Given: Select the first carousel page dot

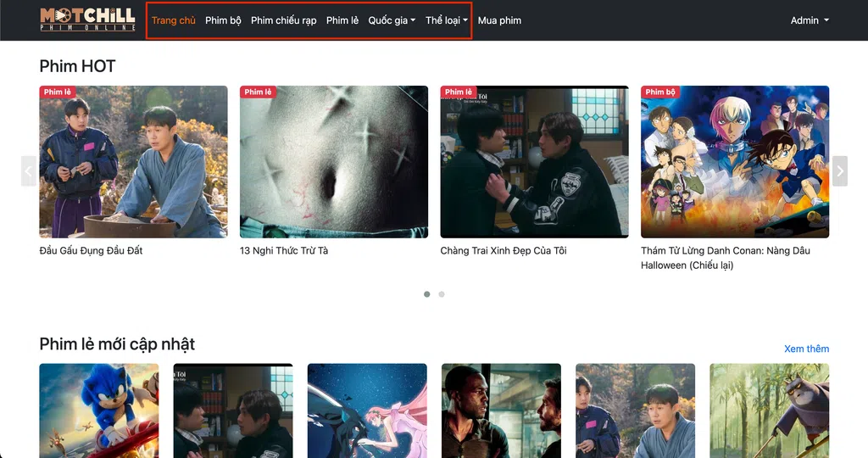Looking at the screenshot, I should click(x=427, y=294).
